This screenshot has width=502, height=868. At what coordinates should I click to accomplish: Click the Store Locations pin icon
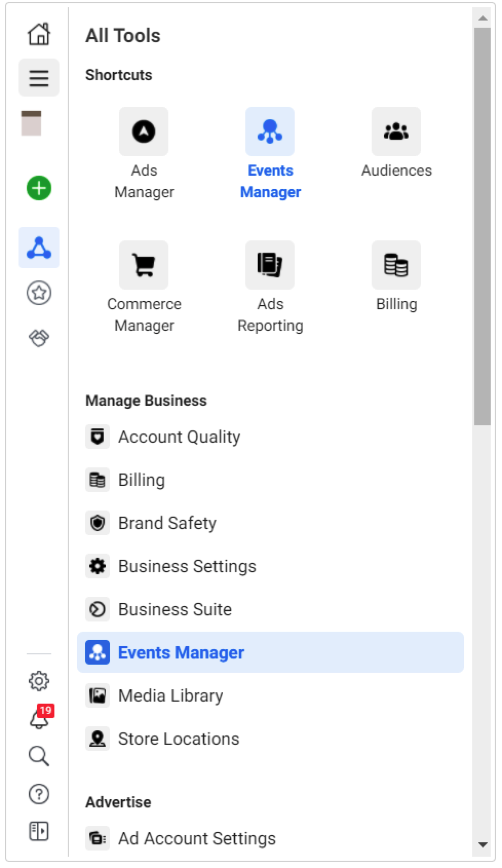click(98, 739)
